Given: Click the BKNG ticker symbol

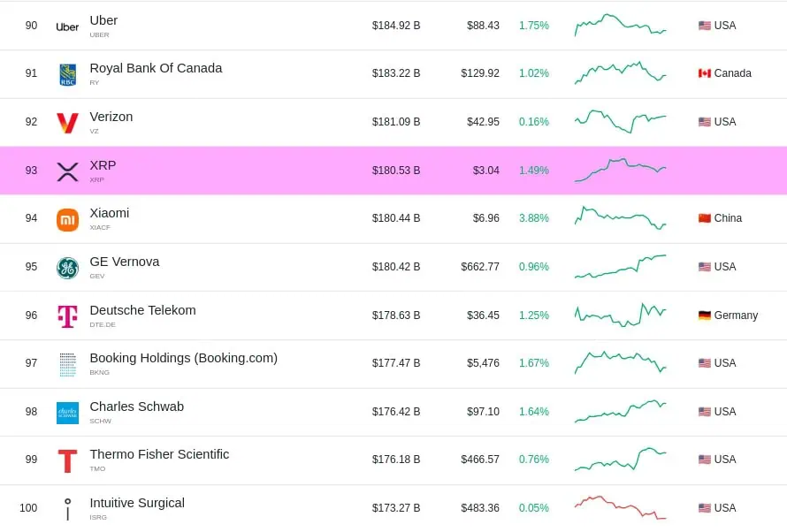Looking at the screenshot, I should click(x=99, y=372).
